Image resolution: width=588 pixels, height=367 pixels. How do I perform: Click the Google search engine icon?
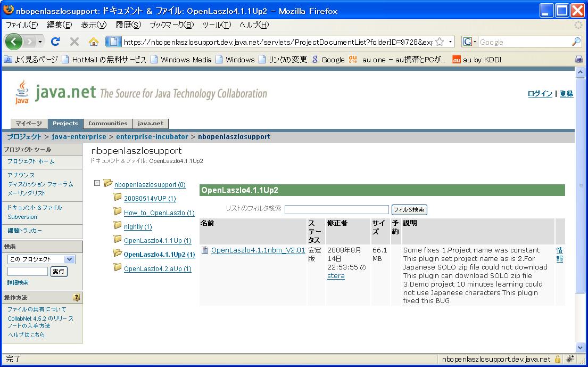[468, 42]
